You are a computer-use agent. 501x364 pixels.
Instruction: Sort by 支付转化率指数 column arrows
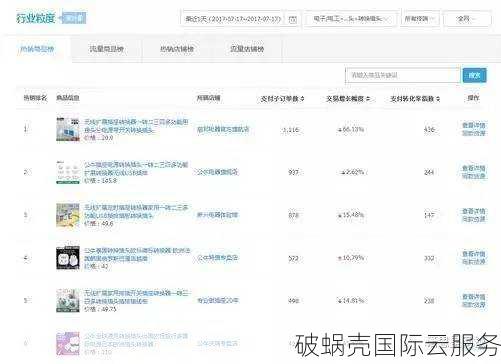coord(438,99)
